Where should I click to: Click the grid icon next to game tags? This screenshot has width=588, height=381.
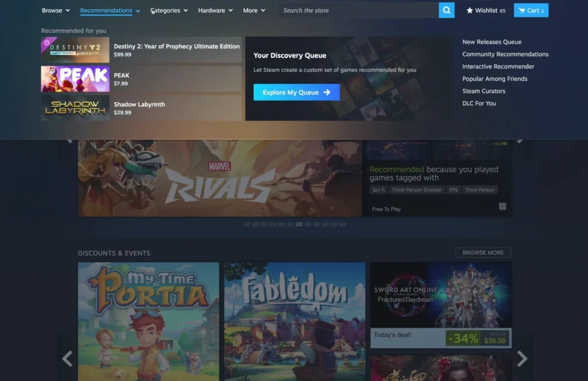pyautogui.click(x=503, y=205)
